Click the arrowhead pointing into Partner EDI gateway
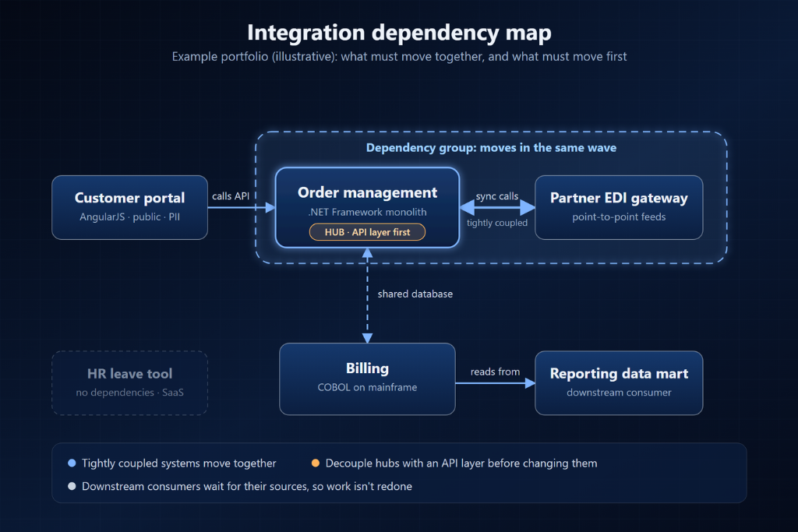The image size is (798, 532). [528, 207]
